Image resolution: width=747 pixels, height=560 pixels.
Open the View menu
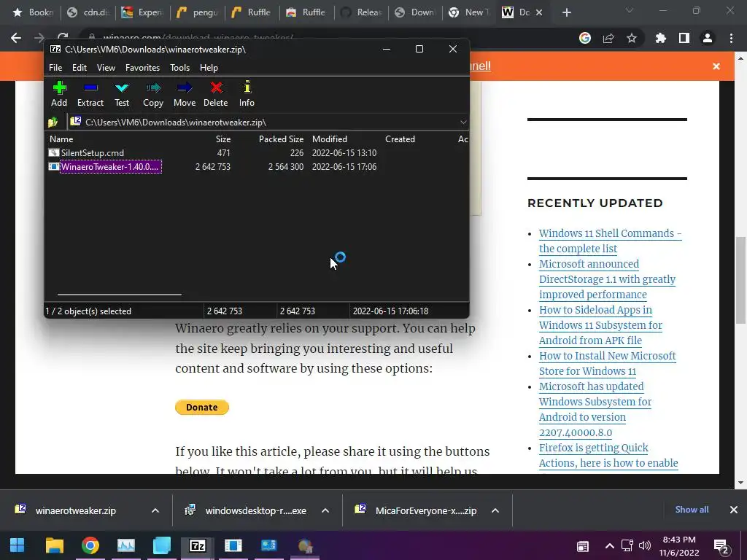pyautogui.click(x=106, y=68)
